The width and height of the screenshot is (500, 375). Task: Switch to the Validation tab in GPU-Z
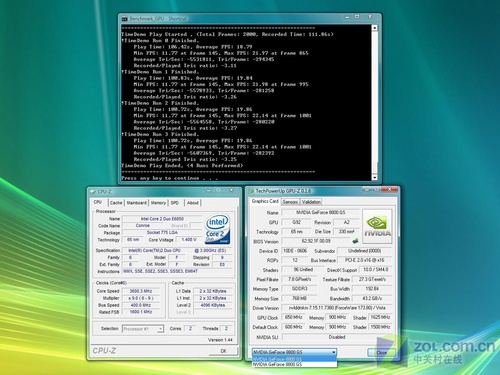pyautogui.click(x=311, y=202)
